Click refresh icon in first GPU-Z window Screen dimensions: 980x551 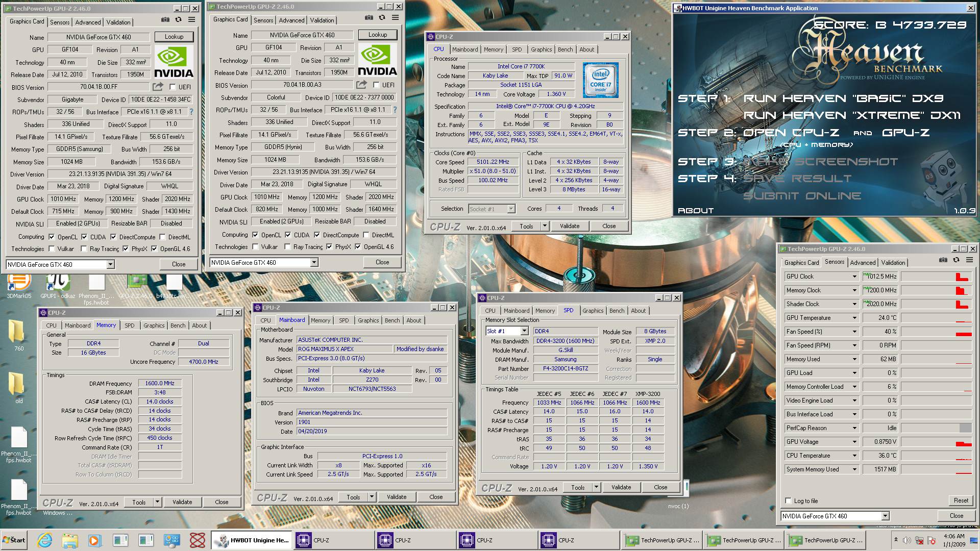[x=178, y=20]
